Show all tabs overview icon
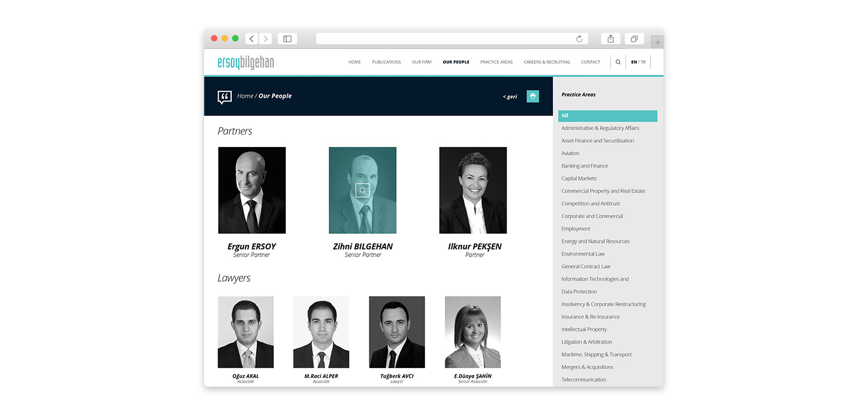 634,39
